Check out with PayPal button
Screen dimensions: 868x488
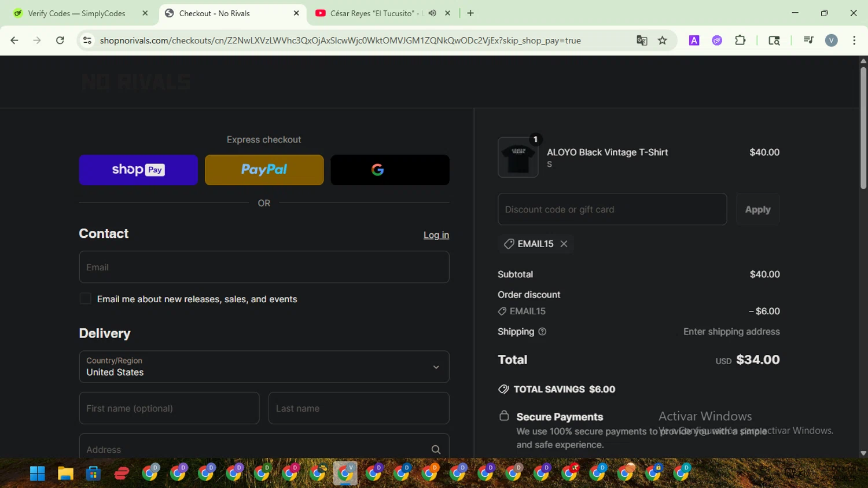coord(264,170)
